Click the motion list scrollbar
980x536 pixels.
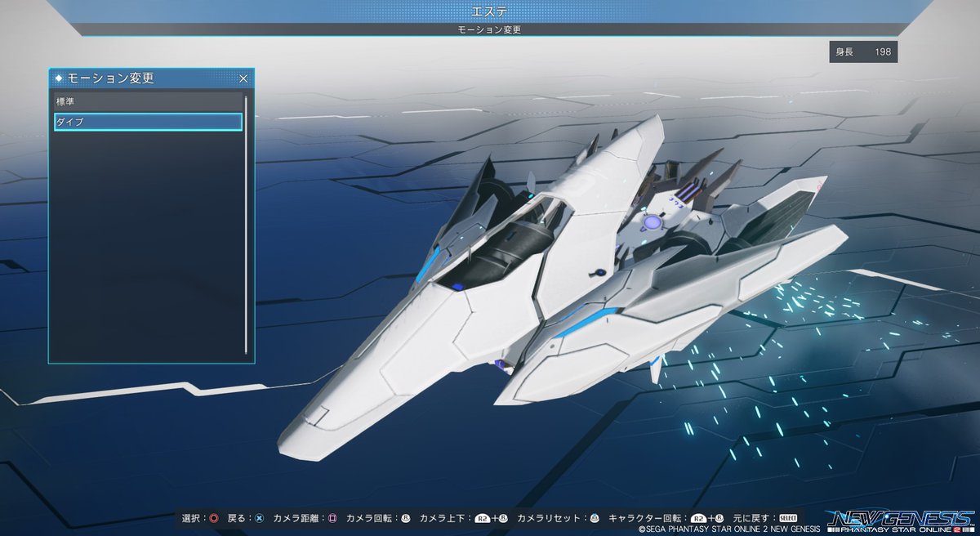(246, 224)
